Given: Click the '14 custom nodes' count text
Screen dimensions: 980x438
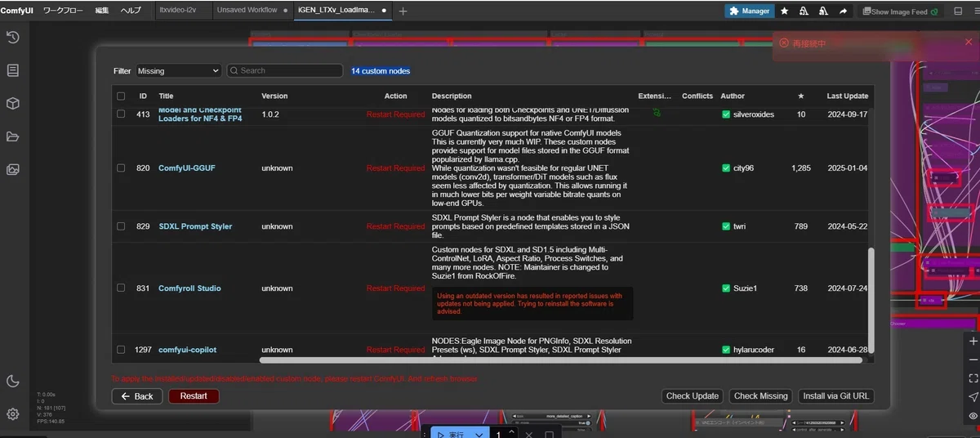Looking at the screenshot, I should (x=381, y=71).
